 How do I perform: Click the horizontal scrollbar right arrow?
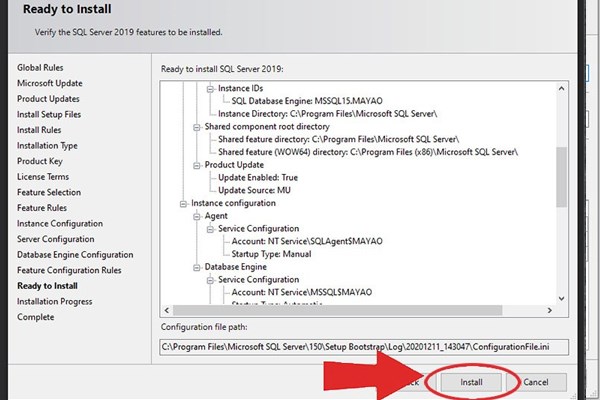[x=549, y=310]
